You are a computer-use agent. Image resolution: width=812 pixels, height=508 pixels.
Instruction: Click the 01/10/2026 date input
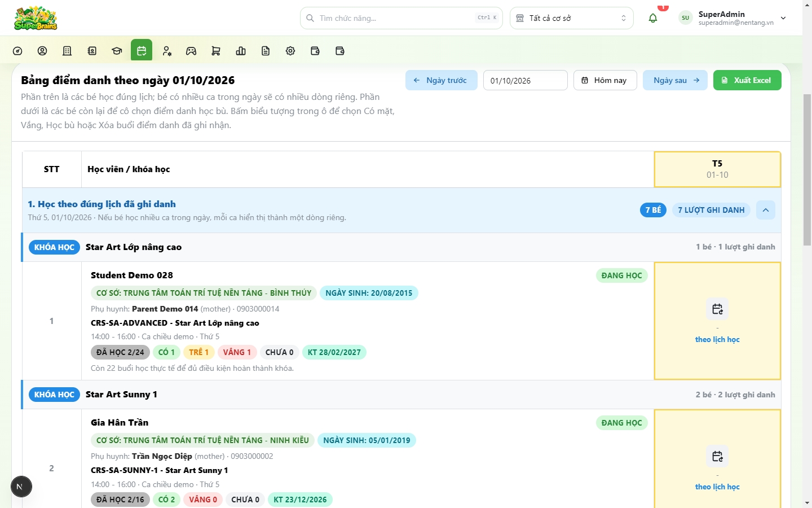pyautogui.click(x=526, y=80)
